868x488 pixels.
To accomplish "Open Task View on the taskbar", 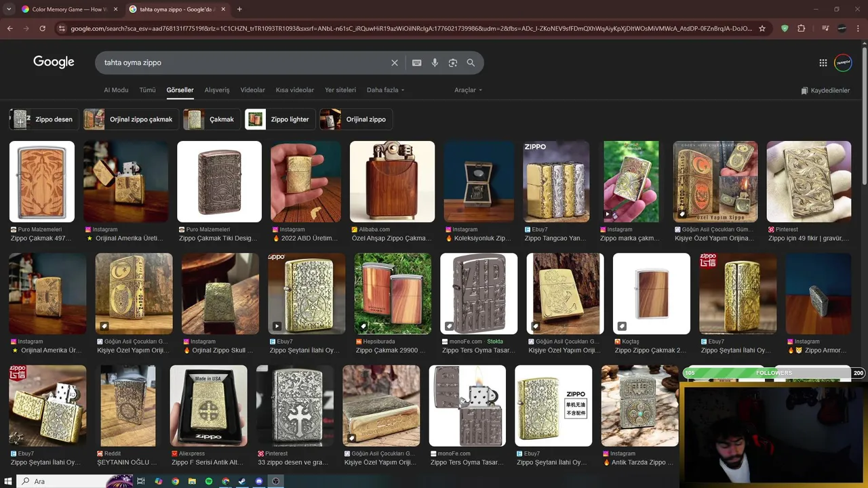I will pos(141,481).
